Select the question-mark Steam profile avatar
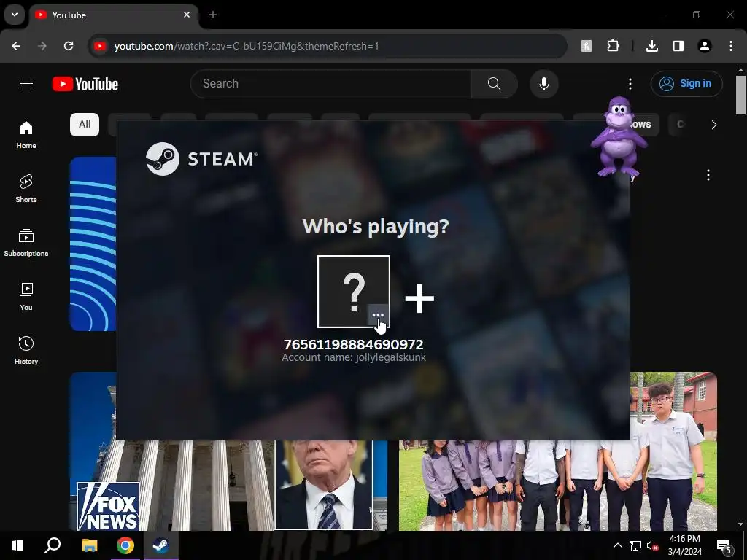Viewport: 747px width, 560px height. (354, 292)
